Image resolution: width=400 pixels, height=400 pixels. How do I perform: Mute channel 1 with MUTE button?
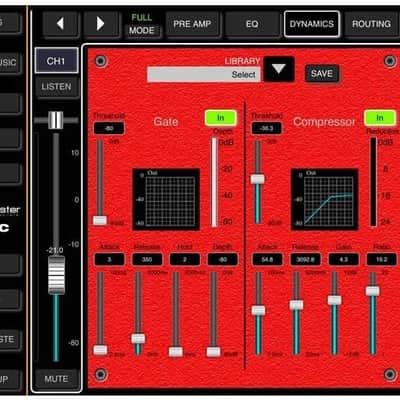56,379
